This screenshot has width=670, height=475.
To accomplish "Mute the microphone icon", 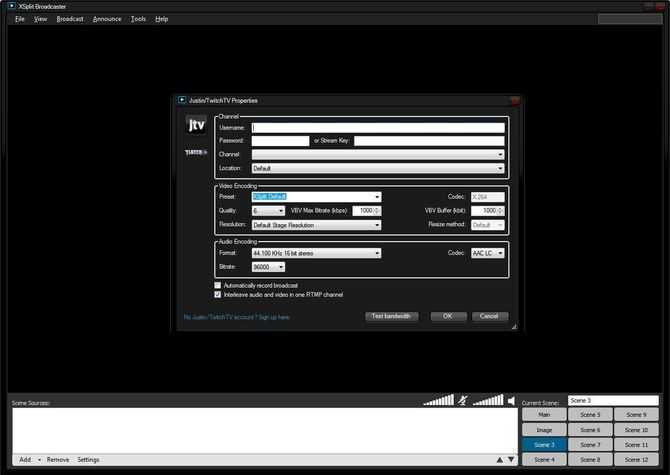I will [463, 400].
